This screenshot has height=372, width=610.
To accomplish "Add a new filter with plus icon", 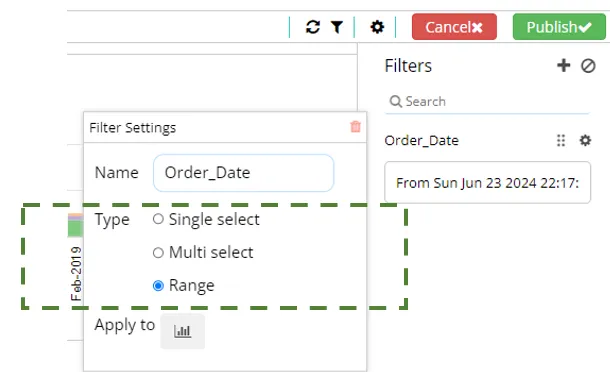I will [563, 65].
